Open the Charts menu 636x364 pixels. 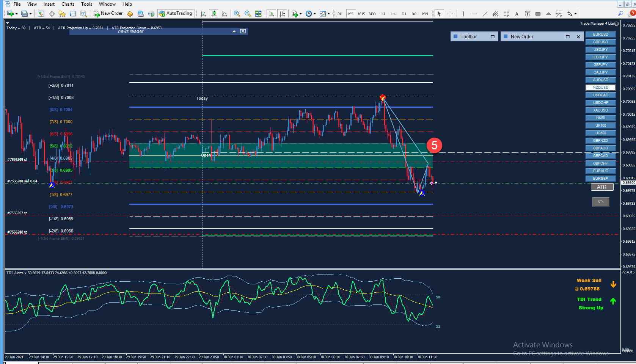pos(68,4)
